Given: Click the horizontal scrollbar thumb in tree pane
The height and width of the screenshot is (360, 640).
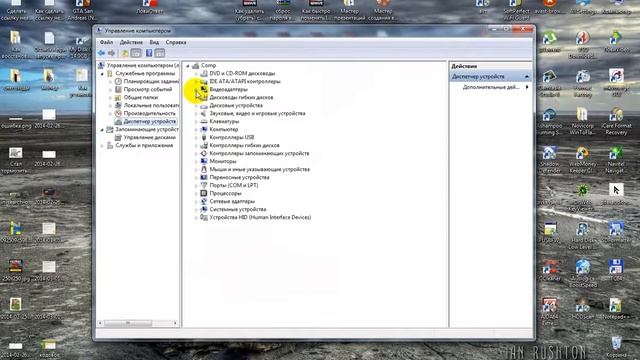Looking at the screenshot, I should pyautogui.click(x=128, y=323).
